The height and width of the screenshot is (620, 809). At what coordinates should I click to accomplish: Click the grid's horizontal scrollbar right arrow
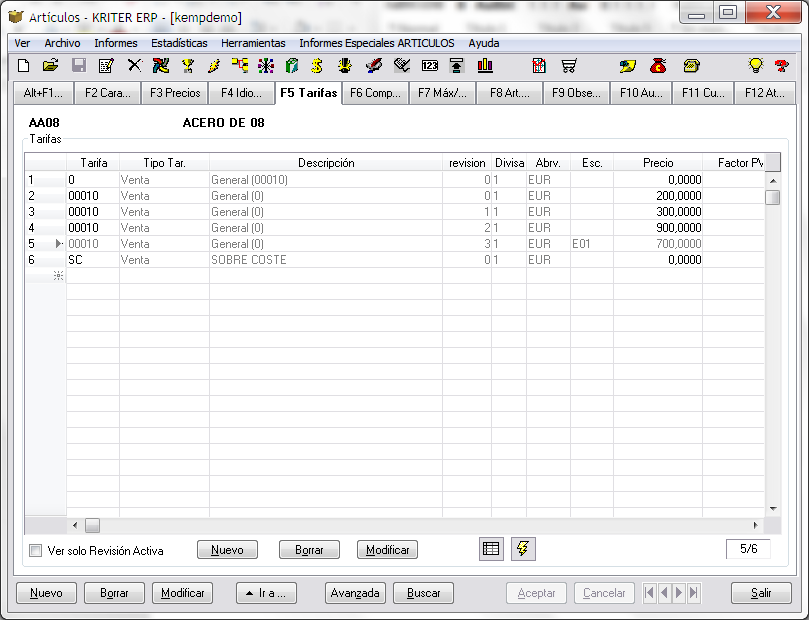(x=755, y=526)
